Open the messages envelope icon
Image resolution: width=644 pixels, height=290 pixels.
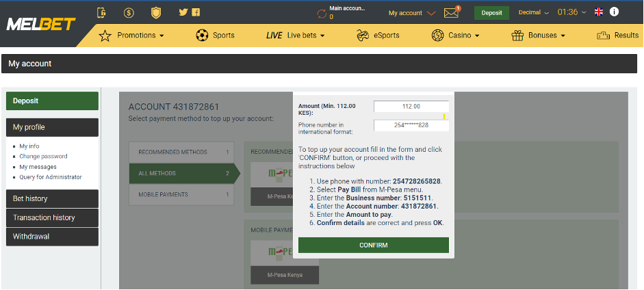[x=451, y=13]
